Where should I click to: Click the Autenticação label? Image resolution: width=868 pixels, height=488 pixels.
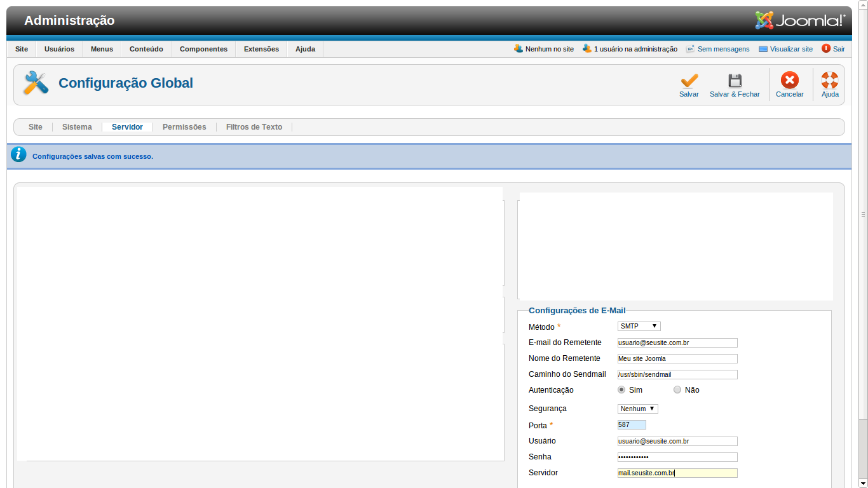[551, 390]
